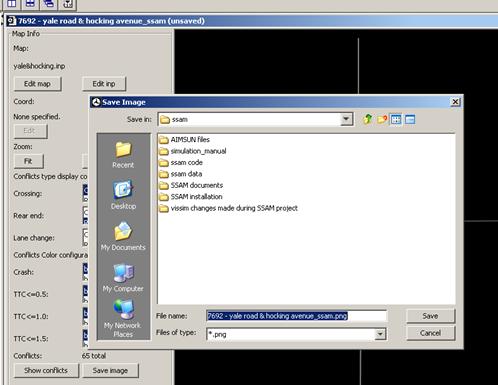Open the My Documents shortcut
The height and width of the screenshot is (385, 498).
point(123,236)
